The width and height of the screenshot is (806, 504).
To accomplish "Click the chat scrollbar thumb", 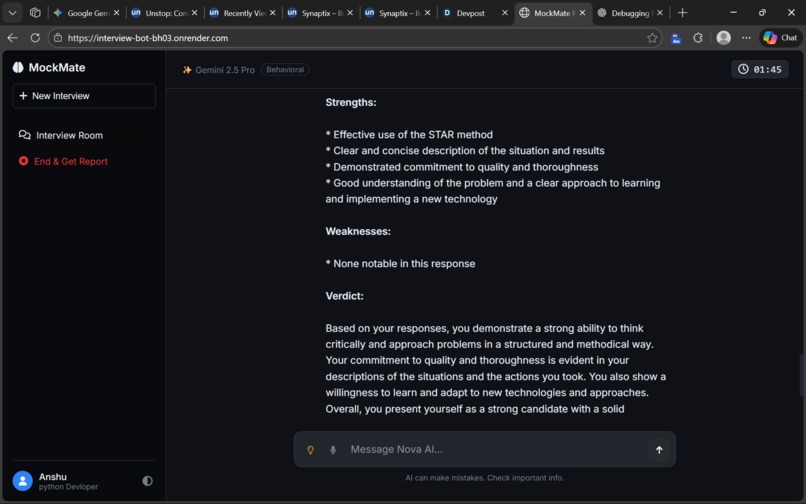I will [801, 375].
